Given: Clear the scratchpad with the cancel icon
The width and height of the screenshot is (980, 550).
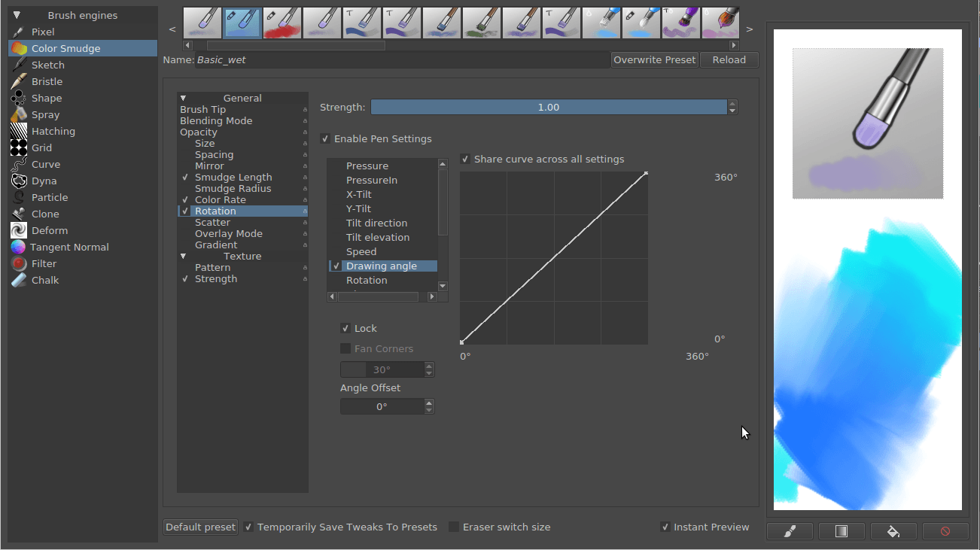Looking at the screenshot, I should (945, 530).
